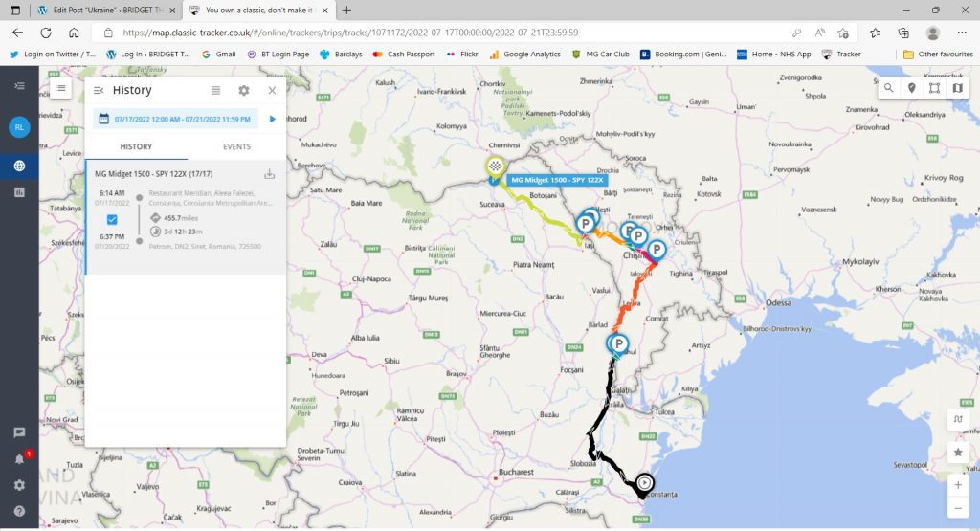This screenshot has height=531, width=980.
Task: Open the map layers selector
Action: click(957, 88)
